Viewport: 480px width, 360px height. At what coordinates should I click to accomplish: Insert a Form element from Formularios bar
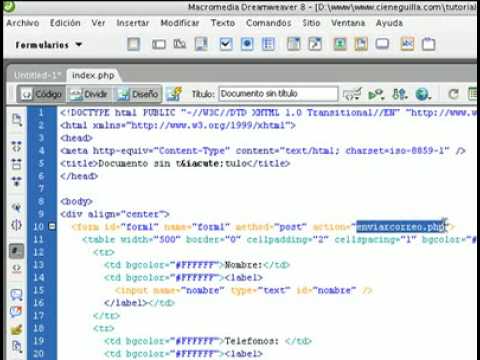coord(134,44)
